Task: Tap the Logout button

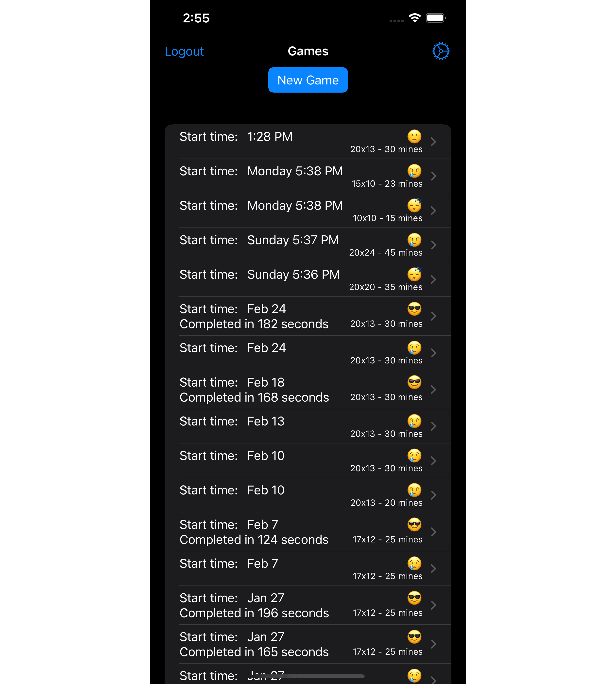Action: pos(184,51)
